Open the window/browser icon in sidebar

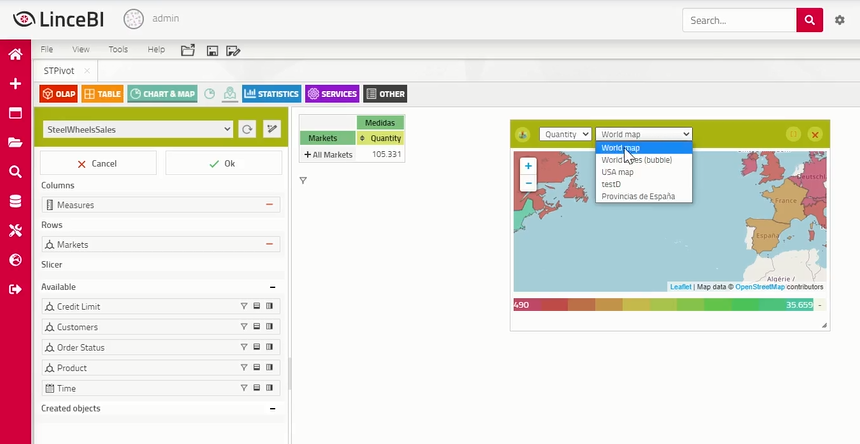click(x=15, y=113)
